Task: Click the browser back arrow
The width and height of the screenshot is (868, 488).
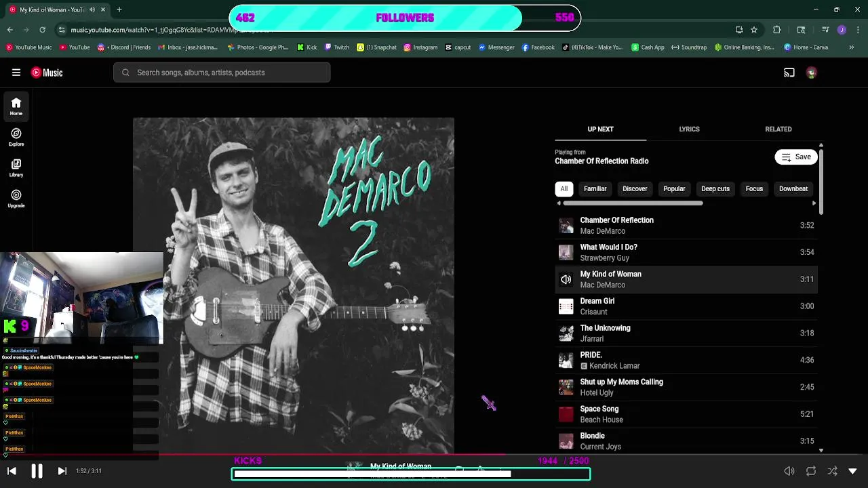Action: pyautogui.click(x=9, y=30)
